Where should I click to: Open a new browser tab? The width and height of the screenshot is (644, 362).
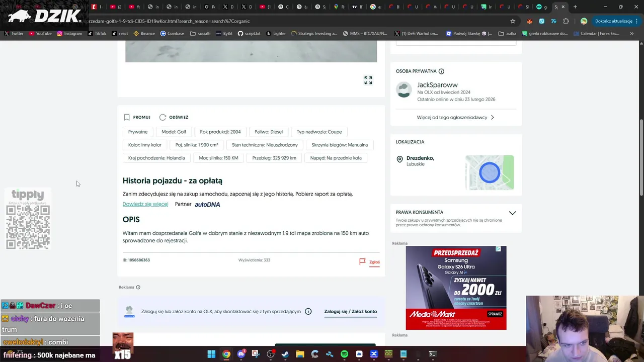point(575,7)
